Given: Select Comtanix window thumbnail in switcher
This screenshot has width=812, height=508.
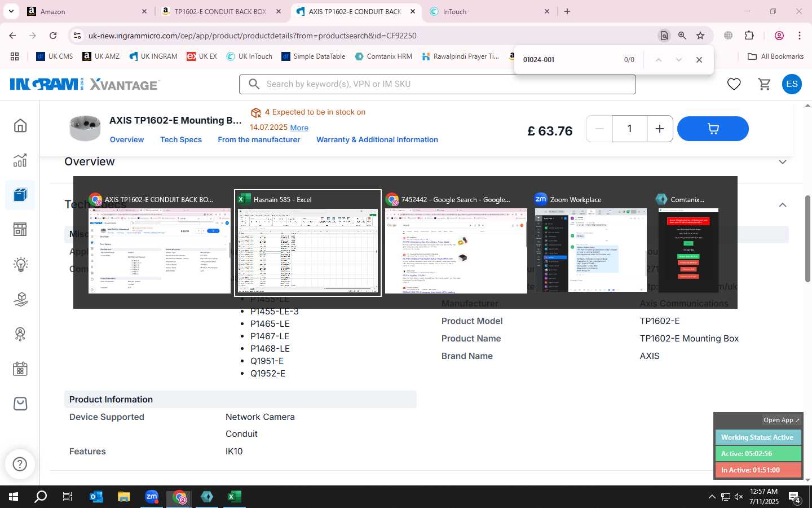Looking at the screenshot, I should click(x=688, y=243).
